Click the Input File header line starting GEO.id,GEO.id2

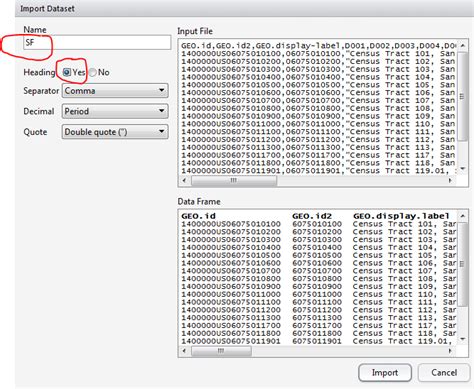point(319,46)
